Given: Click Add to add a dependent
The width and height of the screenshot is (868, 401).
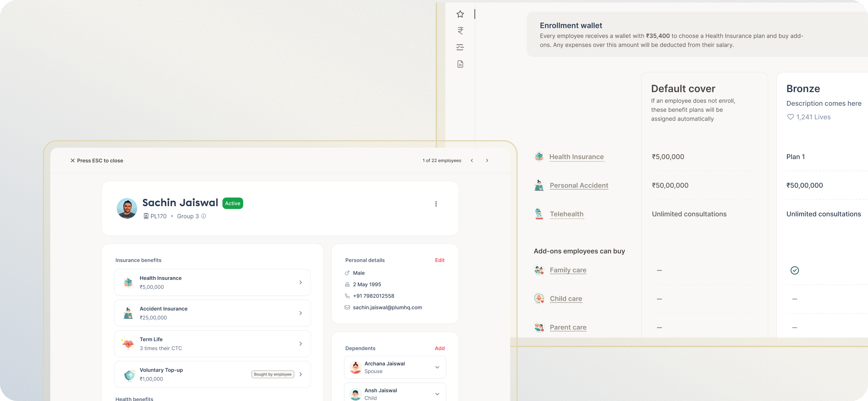Looking at the screenshot, I should tap(439, 348).
